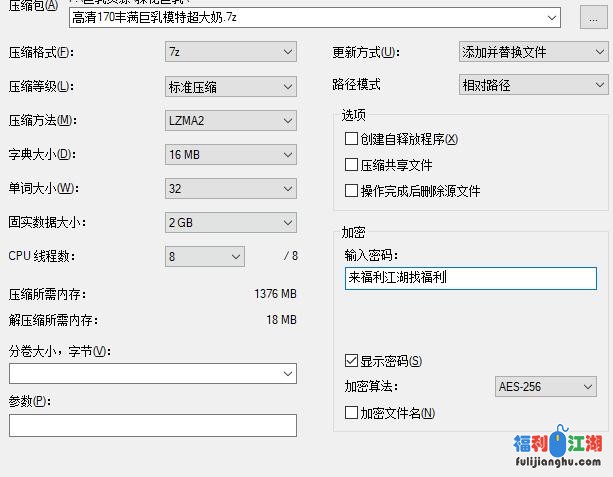Click the 参数 text input field
613x477 pixels.
tap(153, 425)
